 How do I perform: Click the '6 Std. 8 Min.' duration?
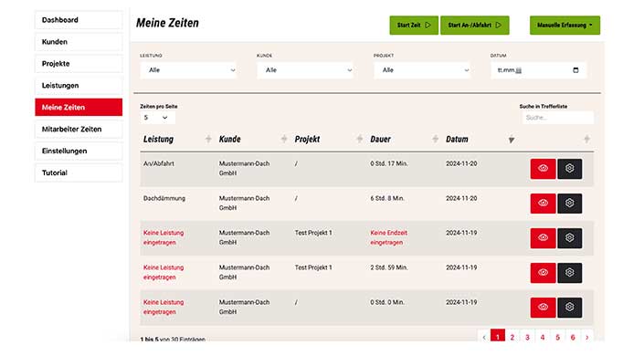[387, 198]
